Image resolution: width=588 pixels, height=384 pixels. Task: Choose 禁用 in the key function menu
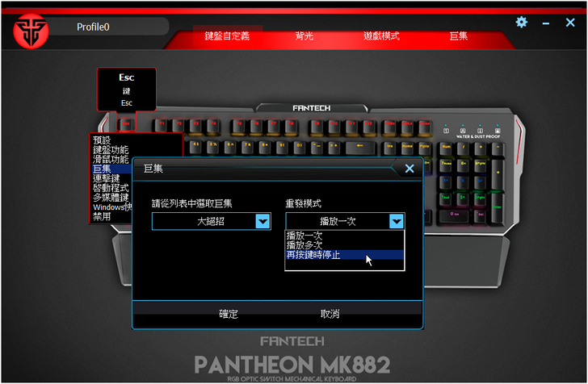click(x=102, y=216)
